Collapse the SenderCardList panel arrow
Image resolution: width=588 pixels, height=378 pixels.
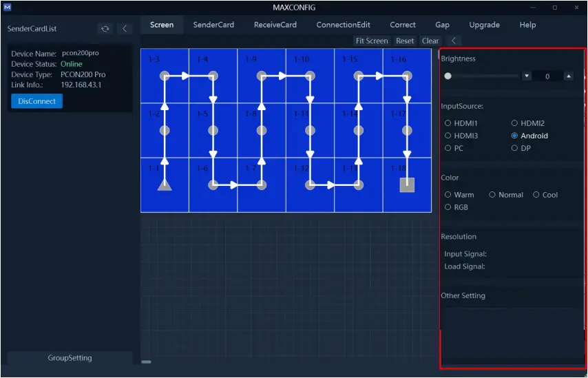124,29
